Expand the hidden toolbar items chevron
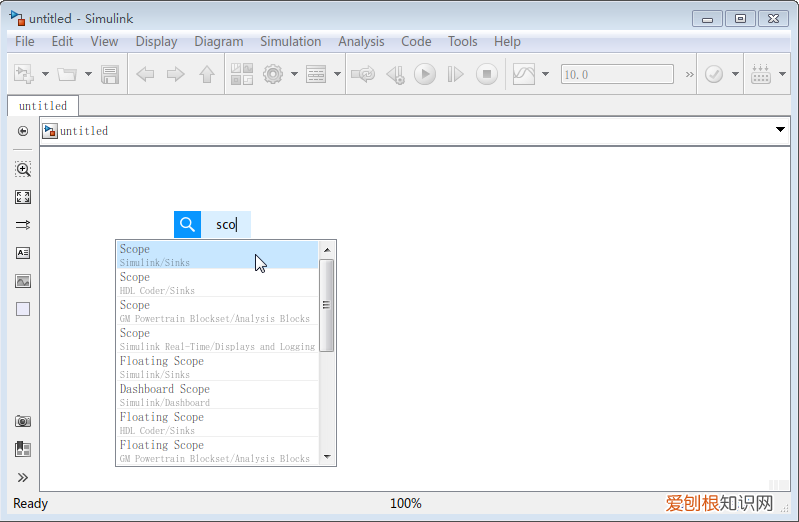This screenshot has height=522, width=799. [x=688, y=74]
